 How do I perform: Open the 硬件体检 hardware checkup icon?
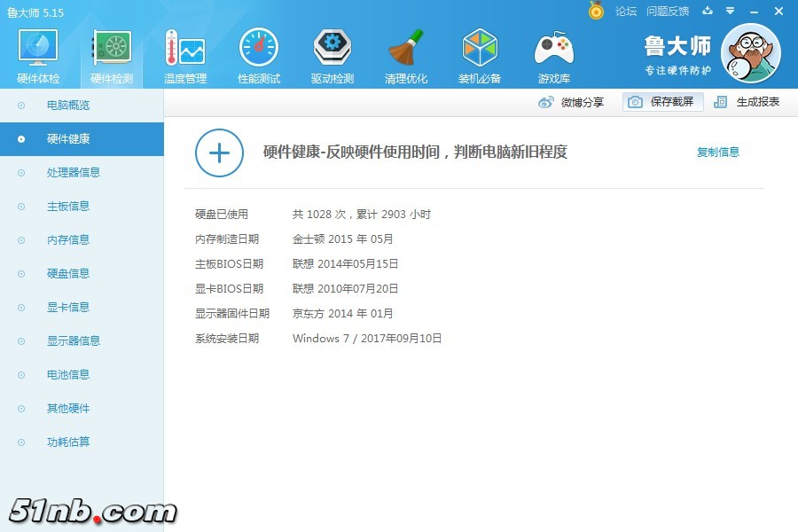pos(38,49)
